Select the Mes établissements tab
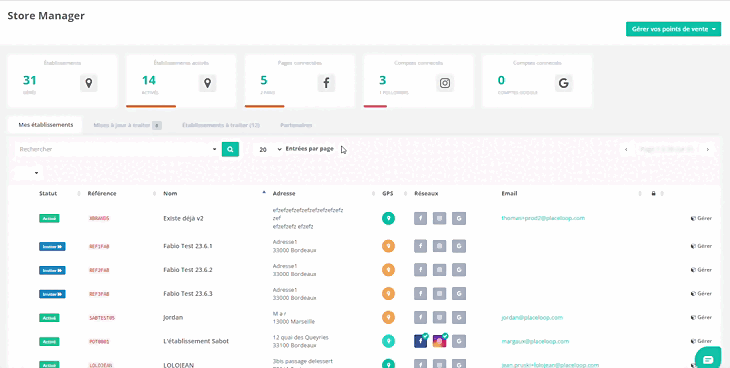This screenshot has height=368, width=730. tap(46, 125)
